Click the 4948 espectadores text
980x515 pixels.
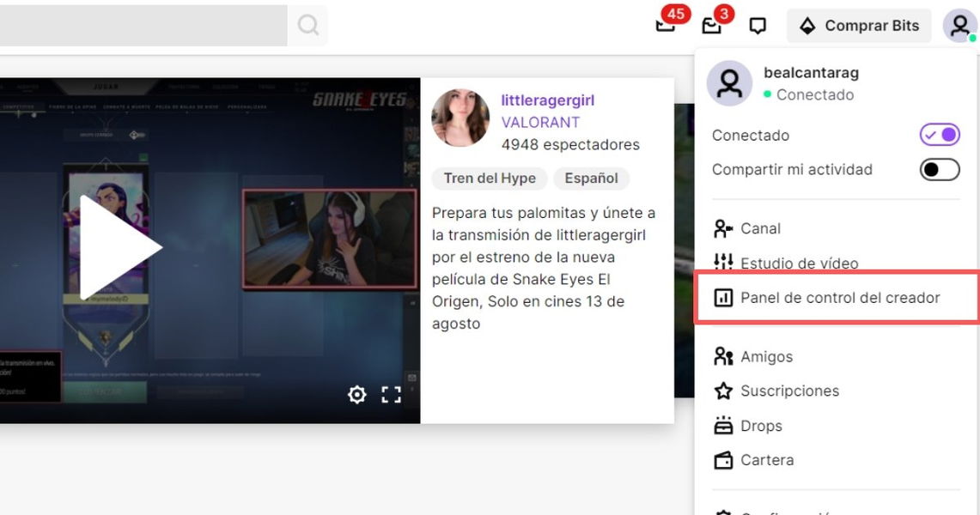point(570,145)
